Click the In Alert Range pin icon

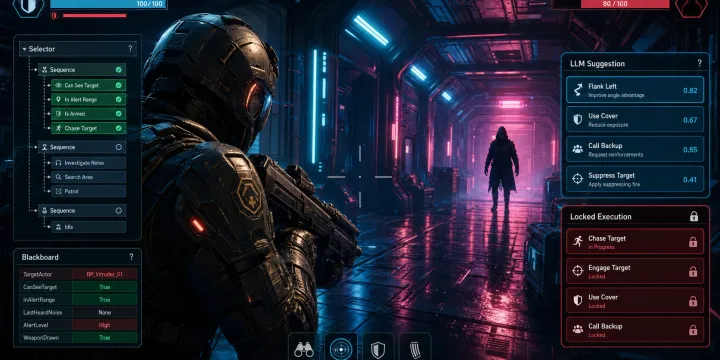click(x=58, y=99)
